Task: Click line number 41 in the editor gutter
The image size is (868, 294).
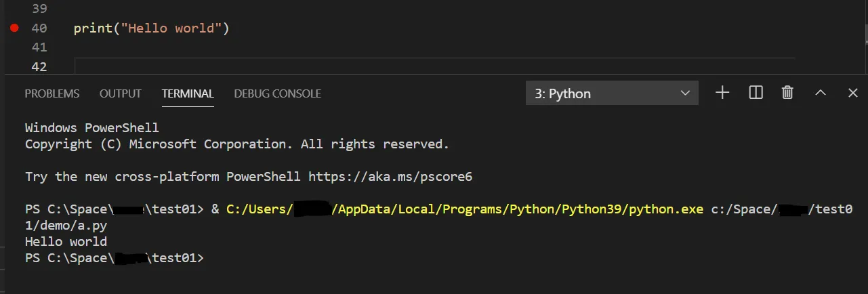Action: (x=39, y=47)
